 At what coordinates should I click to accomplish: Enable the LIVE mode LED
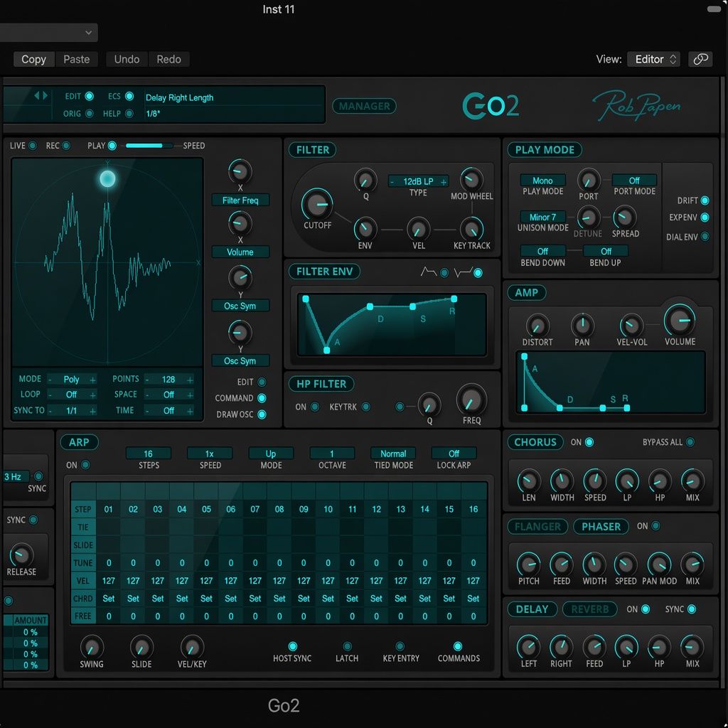point(33,146)
